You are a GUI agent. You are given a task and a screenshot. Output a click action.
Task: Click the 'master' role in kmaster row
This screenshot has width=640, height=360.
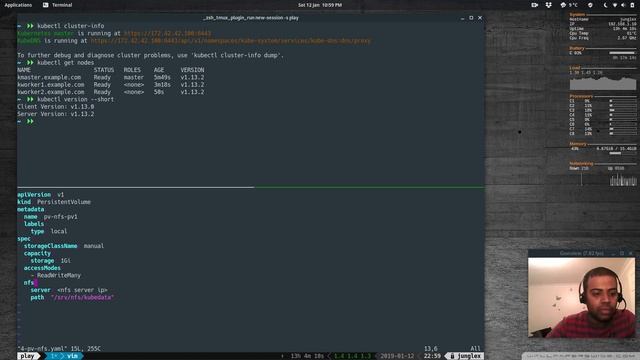134,78
